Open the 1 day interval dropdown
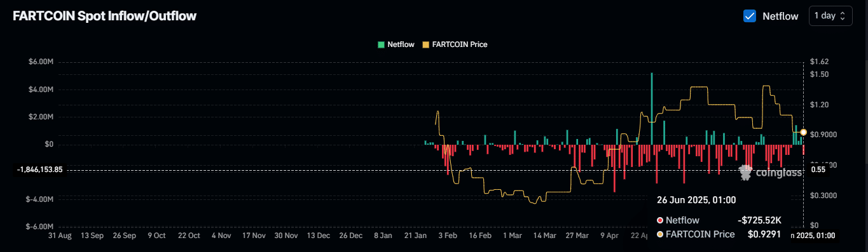The height and width of the screenshot is (252, 868). coord(830,16)
